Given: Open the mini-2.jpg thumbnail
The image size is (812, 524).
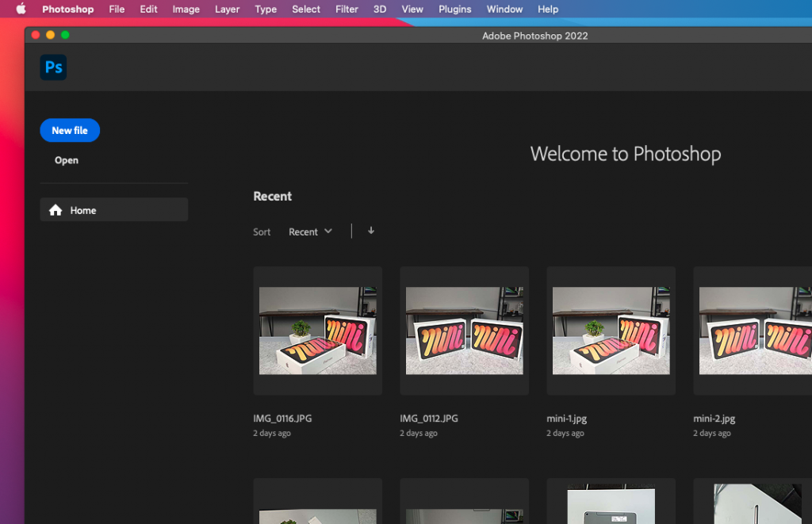Looking at the screenshot, I should point(753,331).
